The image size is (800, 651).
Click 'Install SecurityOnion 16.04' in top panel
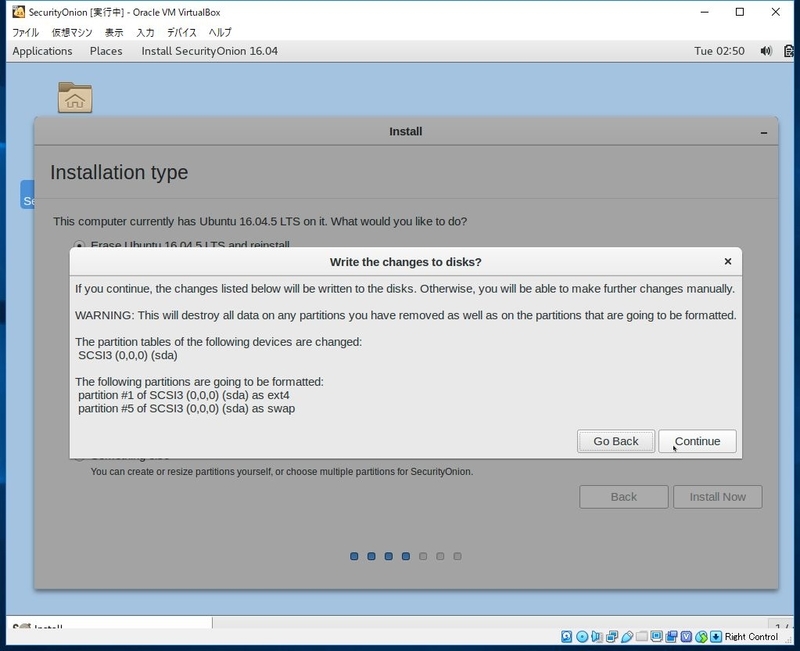coord(209,51)
